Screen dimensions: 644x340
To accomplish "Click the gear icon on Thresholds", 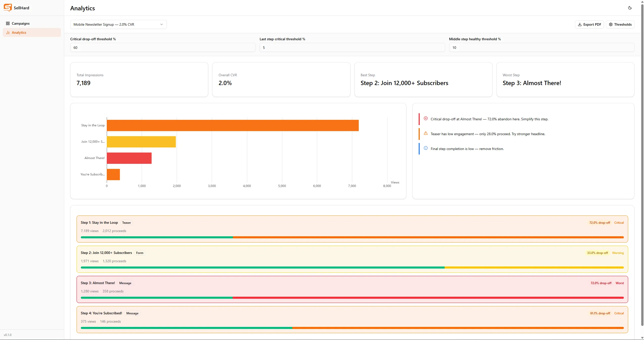I will click(611, 24).
